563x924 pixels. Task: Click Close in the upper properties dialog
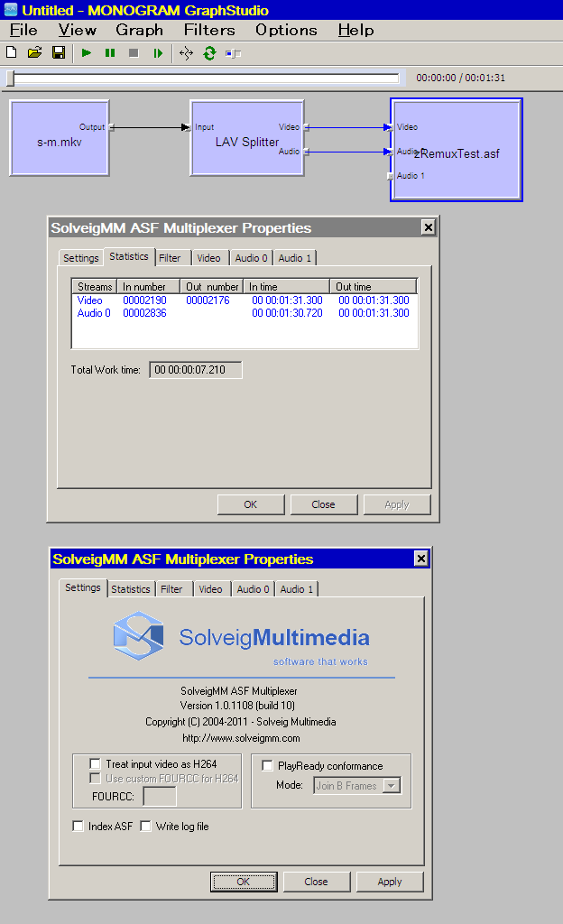[x=324, y=504]
